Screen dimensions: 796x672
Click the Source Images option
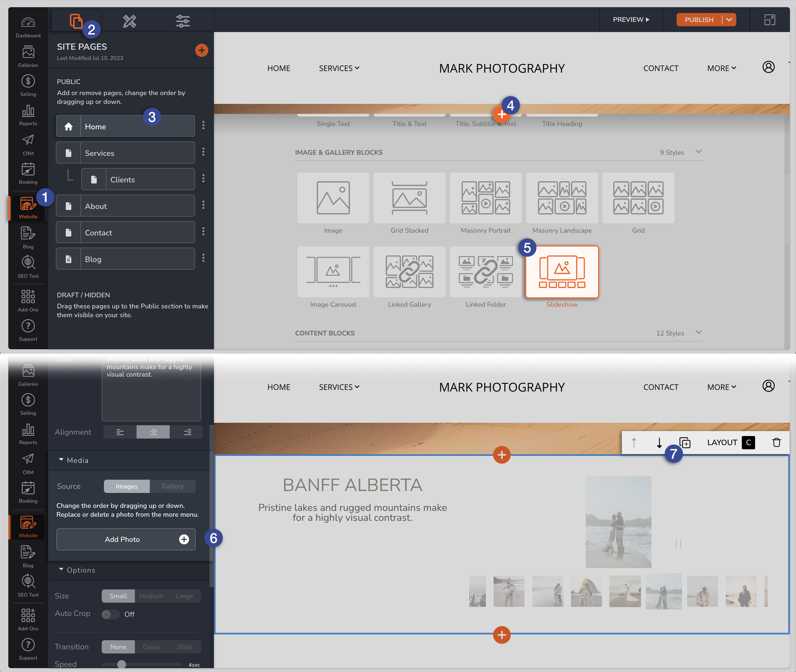[x=127, y=486]
